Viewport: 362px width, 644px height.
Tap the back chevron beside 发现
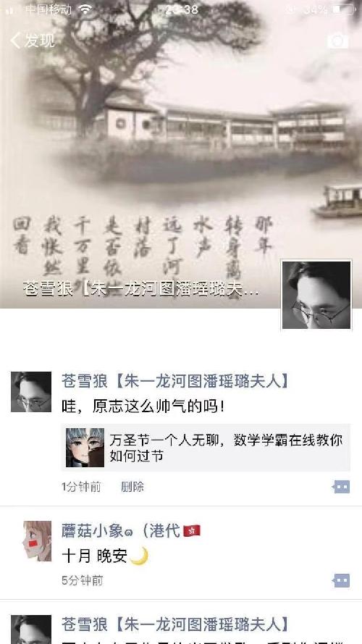[15, 41]
